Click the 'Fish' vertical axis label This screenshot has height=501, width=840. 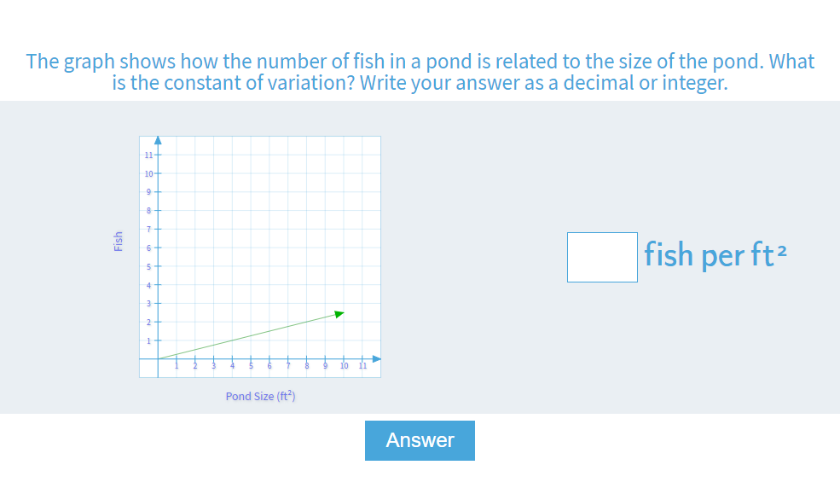pos(118,241)
